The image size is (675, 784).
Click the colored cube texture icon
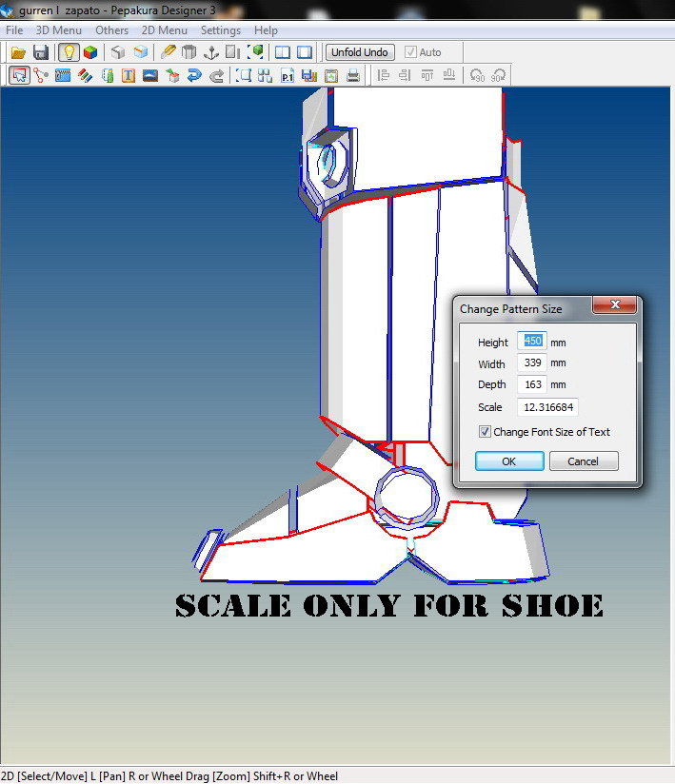(x=90, y=52)
